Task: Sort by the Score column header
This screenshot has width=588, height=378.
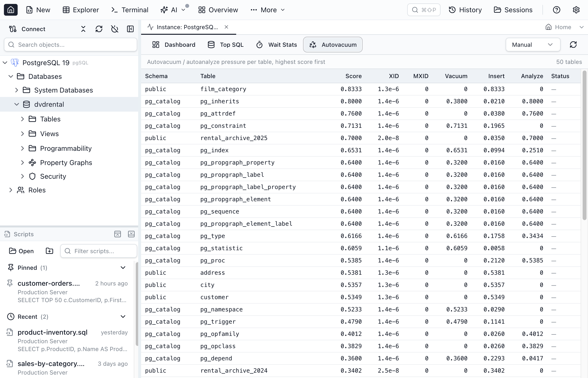Action: click(354, 76)
